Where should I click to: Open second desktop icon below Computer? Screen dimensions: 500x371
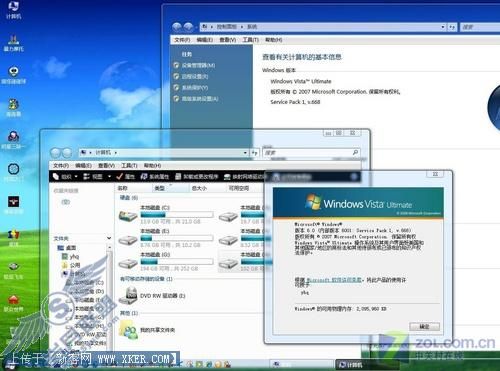(13, 43)
